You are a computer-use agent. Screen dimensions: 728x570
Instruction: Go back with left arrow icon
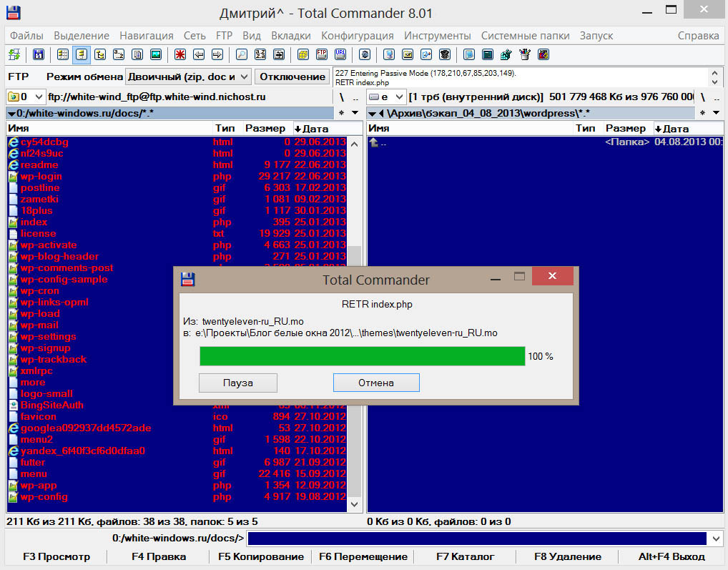click(199, 55)
